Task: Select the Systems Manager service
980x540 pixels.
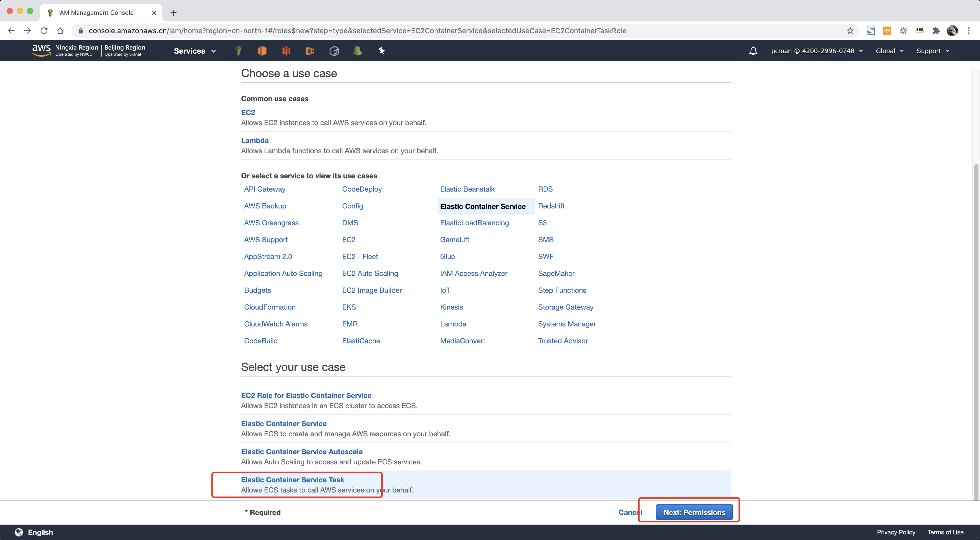Action: (x=567, y=324)
